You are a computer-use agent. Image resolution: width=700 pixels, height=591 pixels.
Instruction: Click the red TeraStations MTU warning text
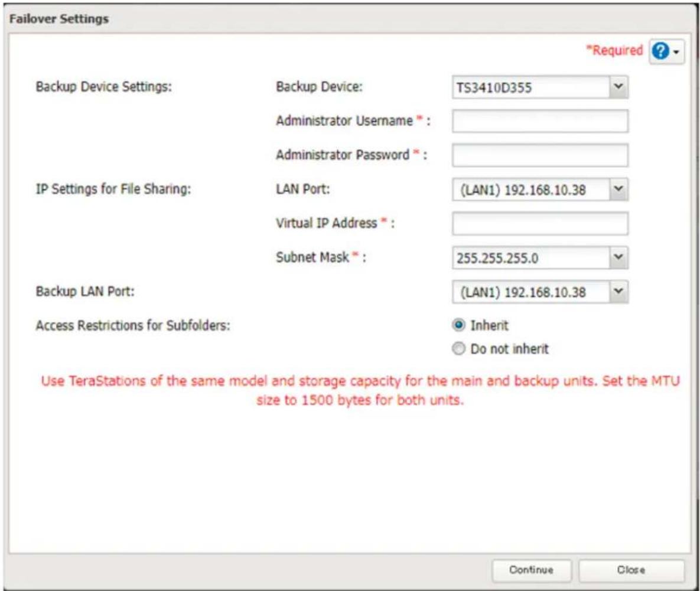[x=360, y=390]
